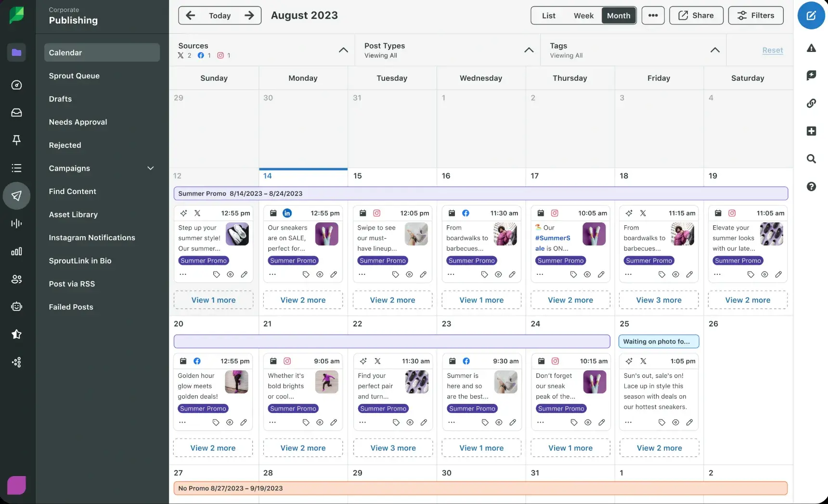828x504 pixels.
Task: Collapse the Sources filter chevron
Action: (x=343, y=50)
